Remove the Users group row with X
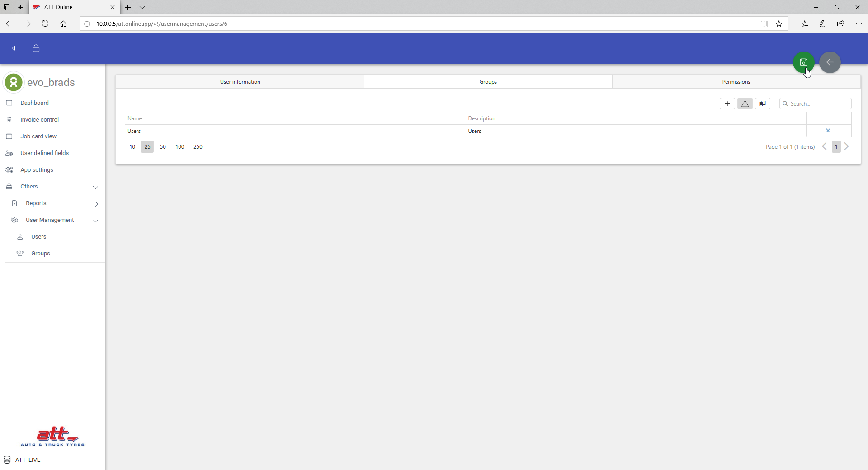Viewport: 868px width, 470px height. 828,131
